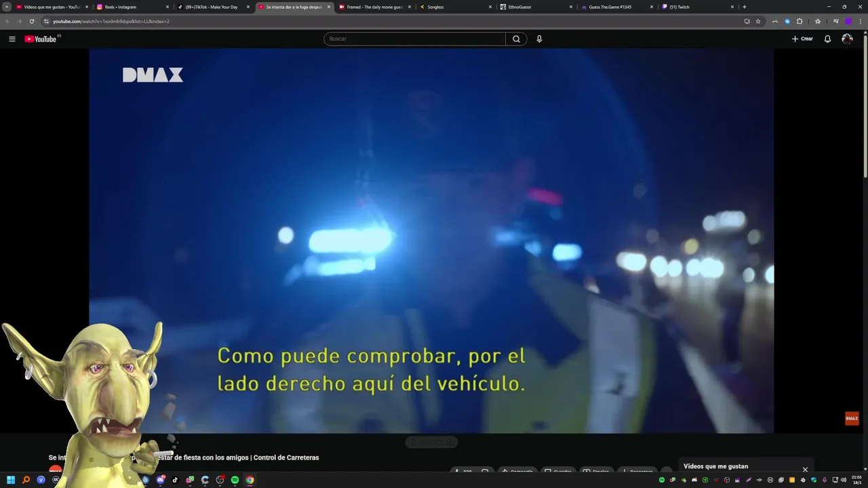The width and height of the screenshot is (868, 488).
Task: Close the Songless browser tab
Action: pos(490,7)
